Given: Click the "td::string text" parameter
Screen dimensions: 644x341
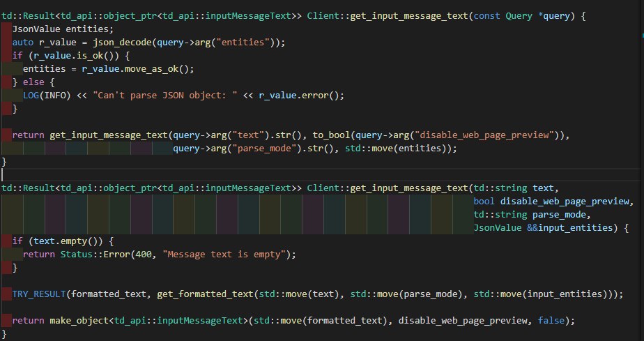Looking at the screenshot, I should click(x=514, y=188).
